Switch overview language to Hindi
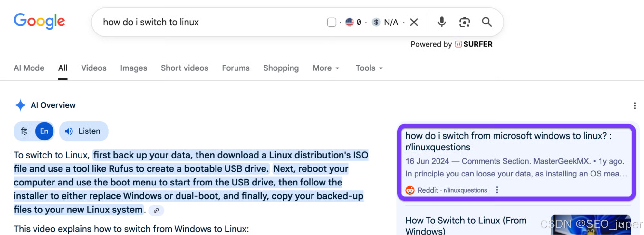Screen dimensions: 644x235 (24, 131)
